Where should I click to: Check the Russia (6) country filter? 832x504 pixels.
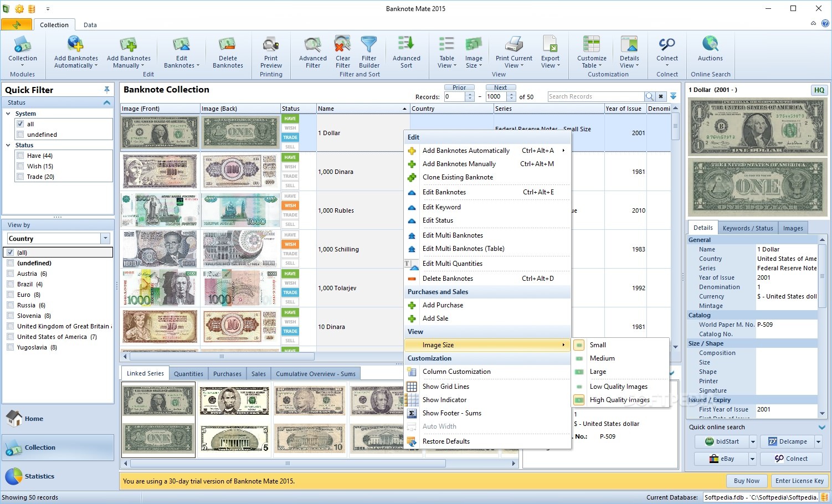pos(10,305)
